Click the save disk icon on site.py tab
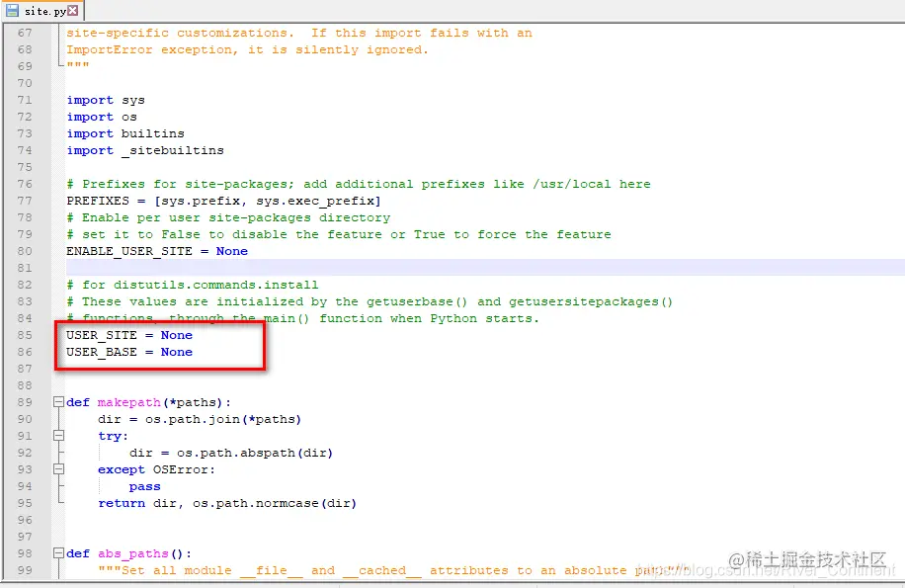 coord(12,11)
